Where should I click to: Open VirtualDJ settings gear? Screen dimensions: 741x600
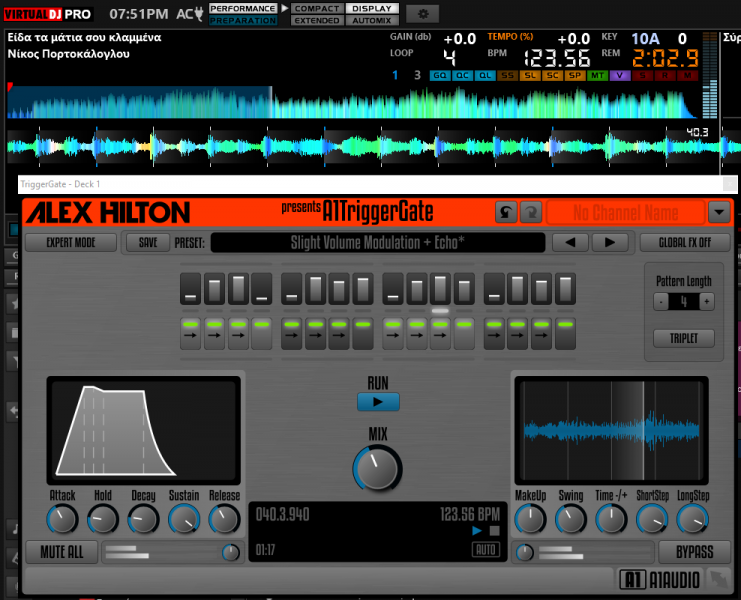[423, 14]
